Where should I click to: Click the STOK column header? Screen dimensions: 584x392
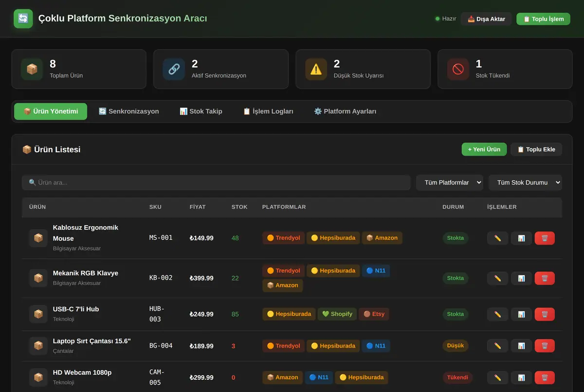pyautogui.click(x=239, y=207)
